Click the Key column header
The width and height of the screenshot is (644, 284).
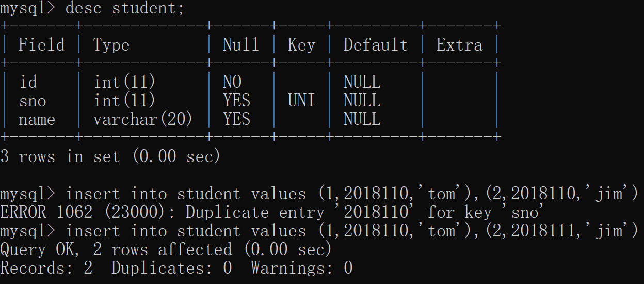301,45
